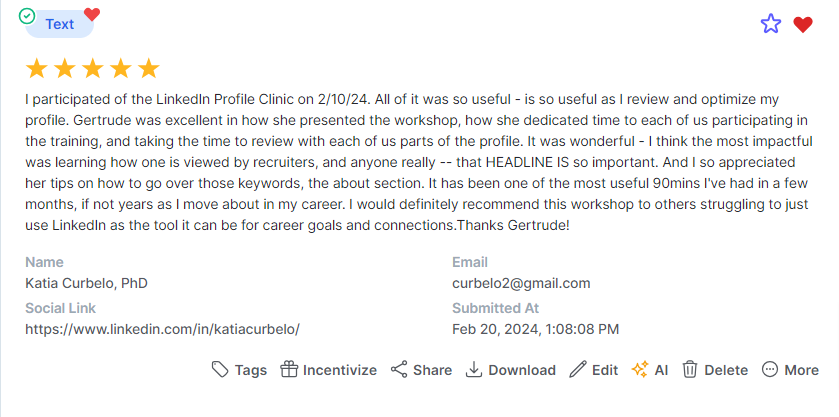This screenshot has height=417, width=839.
Task: Click the green checkmark approval icon
Action: (28, 16)
